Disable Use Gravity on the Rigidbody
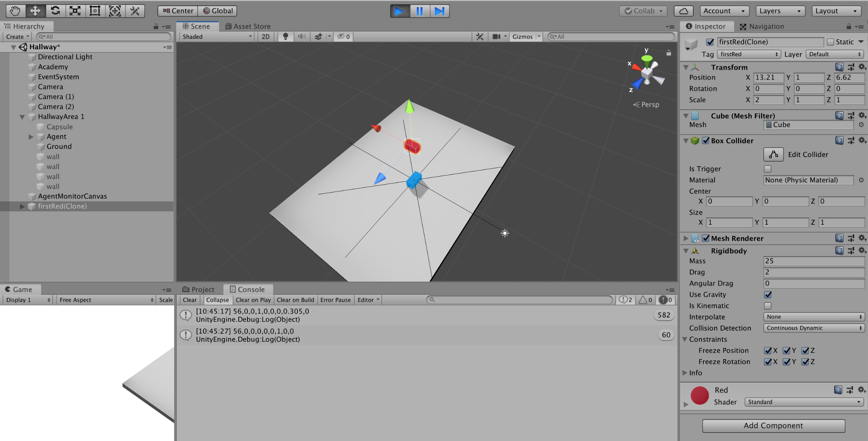The width and height of the screenshot is (868, 441). click(768, 294)
